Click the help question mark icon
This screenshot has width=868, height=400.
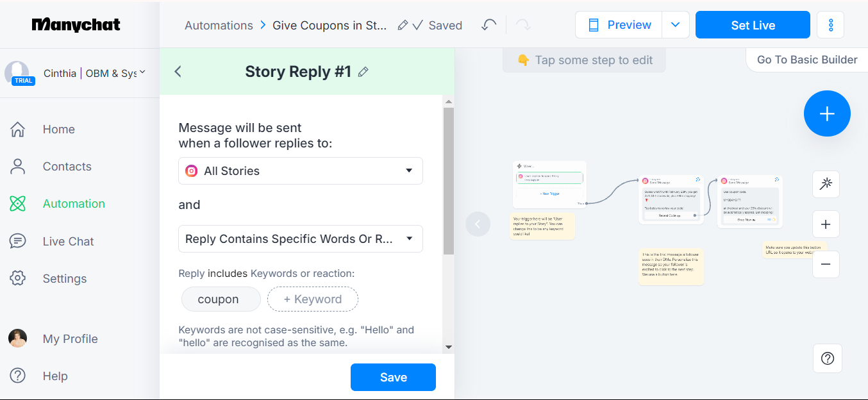coord(827,358)
